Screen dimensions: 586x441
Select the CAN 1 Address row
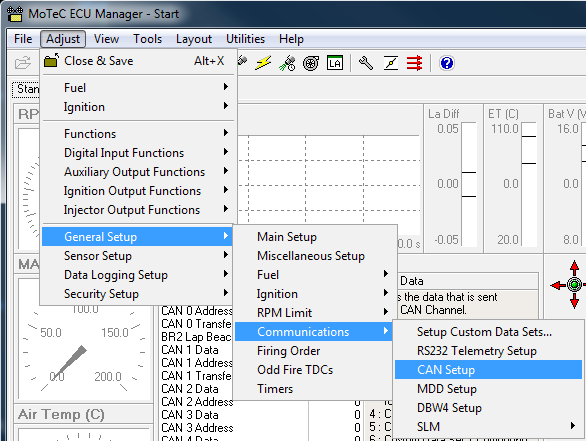(x=197, y=363)
